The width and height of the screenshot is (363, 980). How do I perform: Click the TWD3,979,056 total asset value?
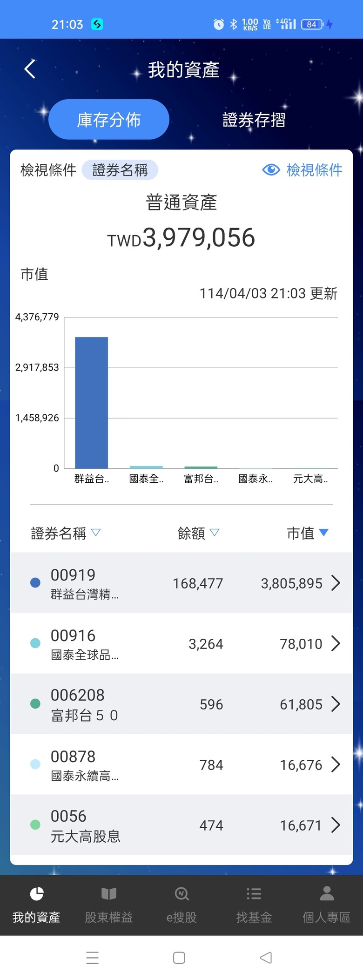click(x=181, y=238)
